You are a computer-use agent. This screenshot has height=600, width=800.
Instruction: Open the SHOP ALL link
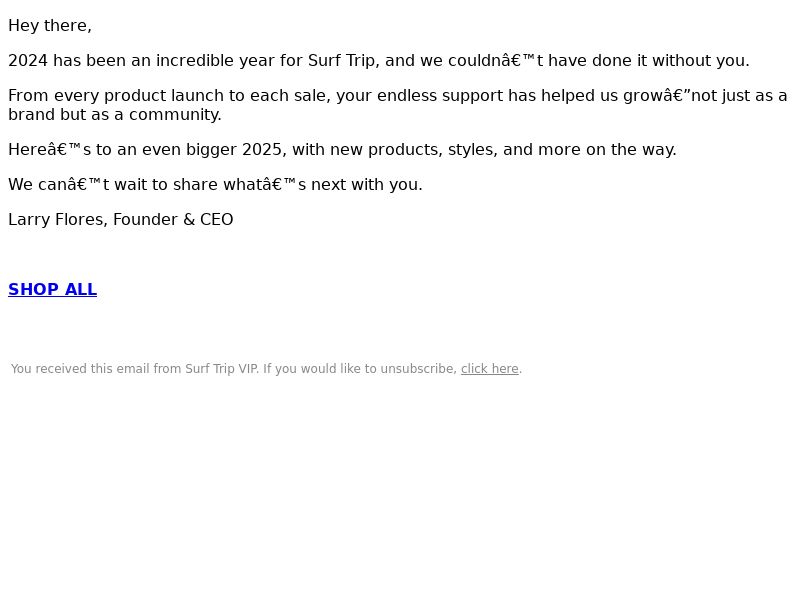(53, 289)
